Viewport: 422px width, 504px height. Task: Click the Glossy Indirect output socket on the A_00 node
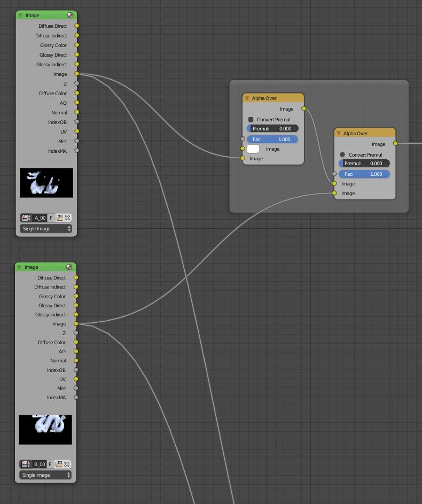[x=77, y=64]
